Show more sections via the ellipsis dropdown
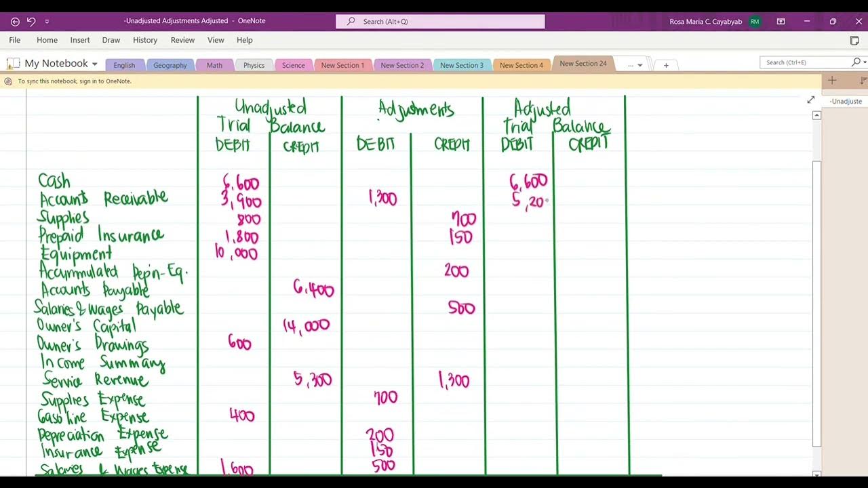868x488 pixels. [635, 65]
